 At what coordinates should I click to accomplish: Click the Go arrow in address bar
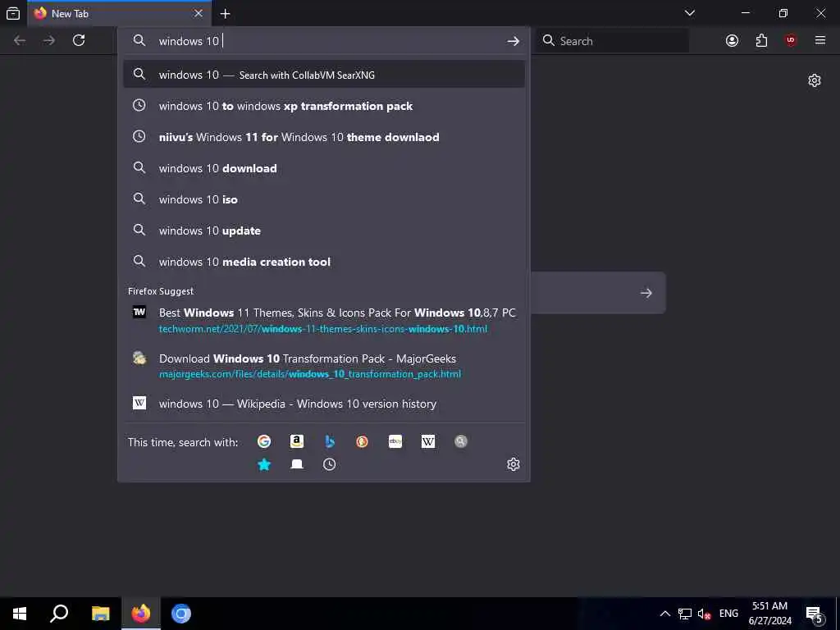coord(514,41)
